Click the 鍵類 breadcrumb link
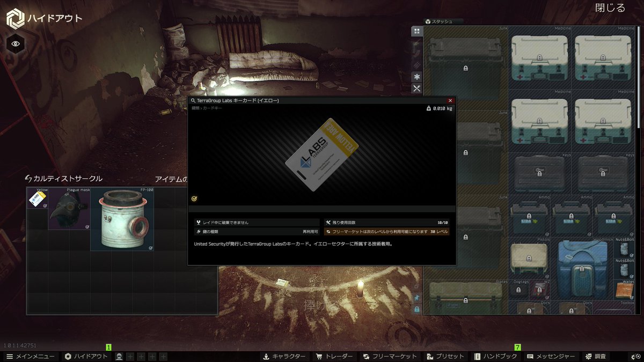 [195, 108]
